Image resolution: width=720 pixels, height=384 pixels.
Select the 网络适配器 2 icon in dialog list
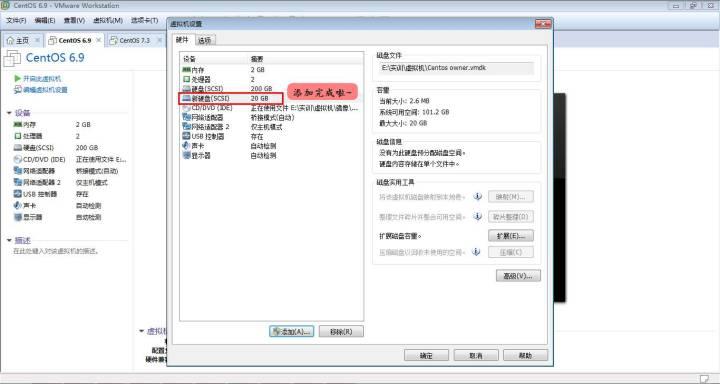coord(186,127)
